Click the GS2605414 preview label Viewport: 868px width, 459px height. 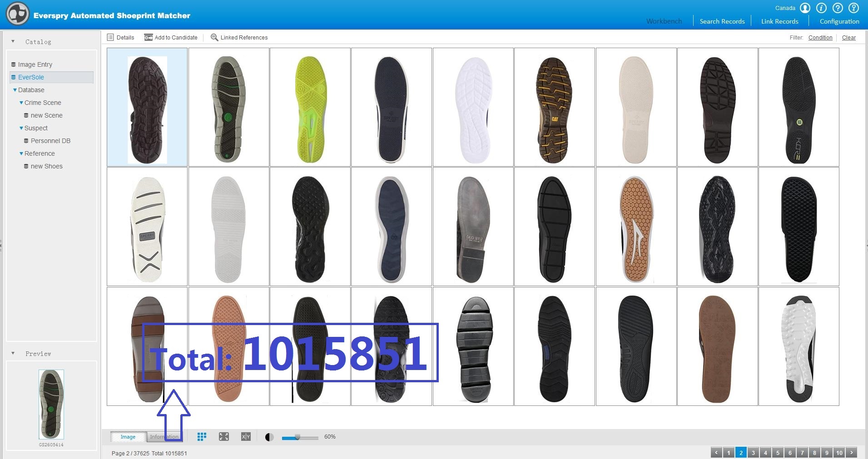[x=51, y=444]
